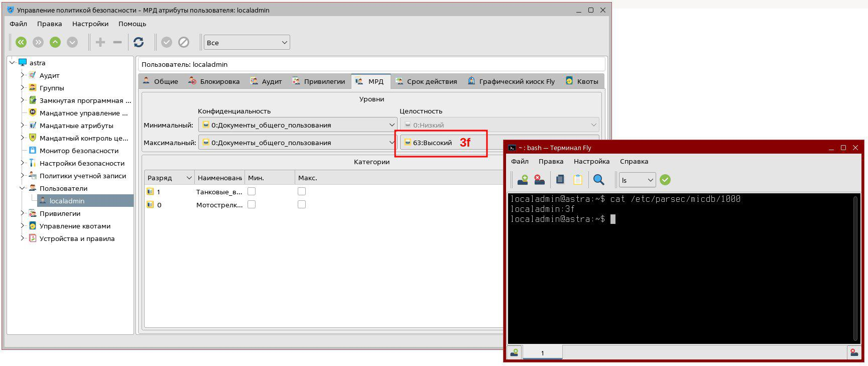Click the minus remove toolbar icon
Image resolution: width=868 pixels, height=366 pixels.
coord(117,43)
